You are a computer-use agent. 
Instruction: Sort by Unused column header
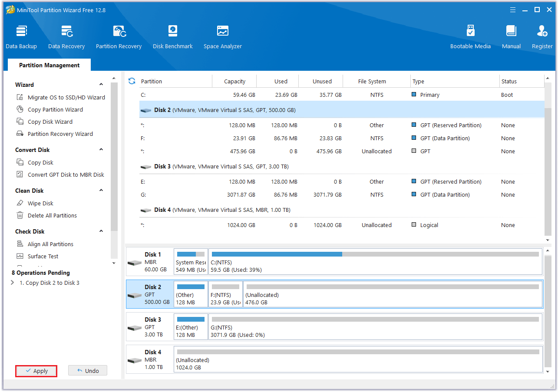tap(321, 81)
